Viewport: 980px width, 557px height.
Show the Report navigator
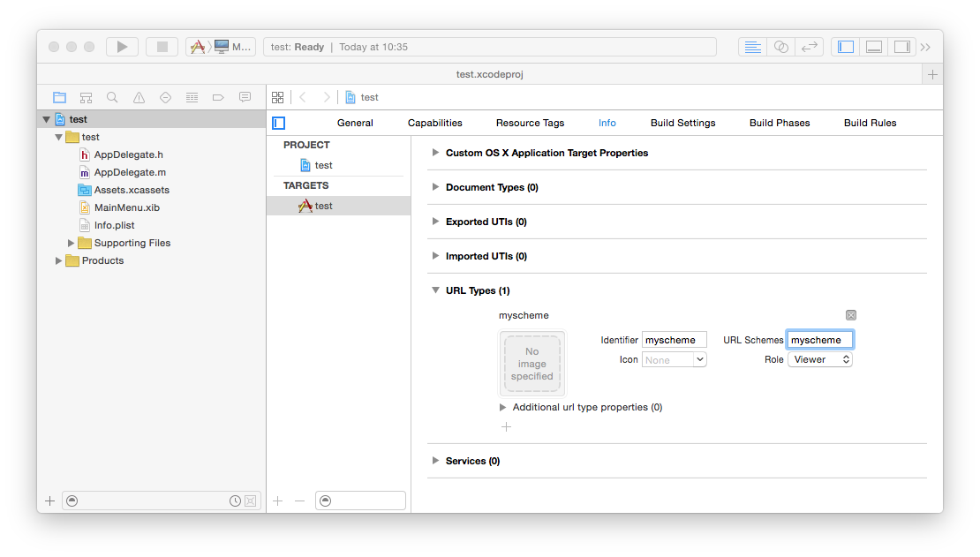pyautogui.click(x=245, y=97)
